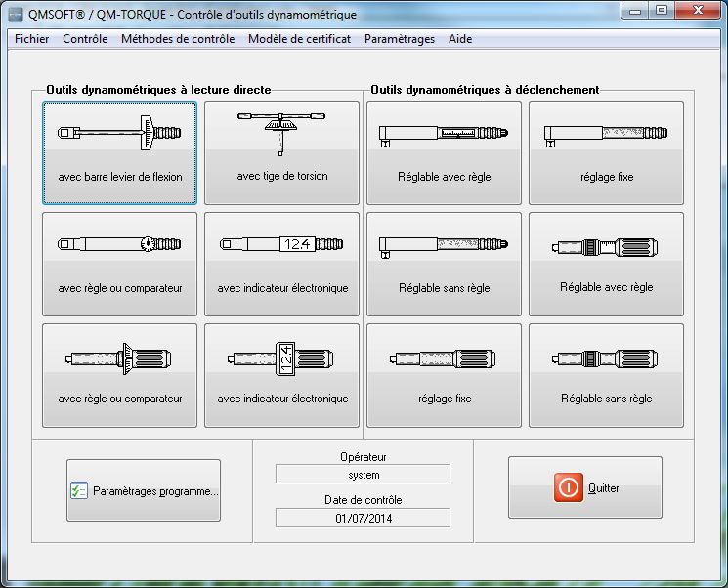Image resolution: width=728 pixels, height=588 pixels.
Task: Select click wrench 'Réglable sans règle'
Action: point(444,264)
